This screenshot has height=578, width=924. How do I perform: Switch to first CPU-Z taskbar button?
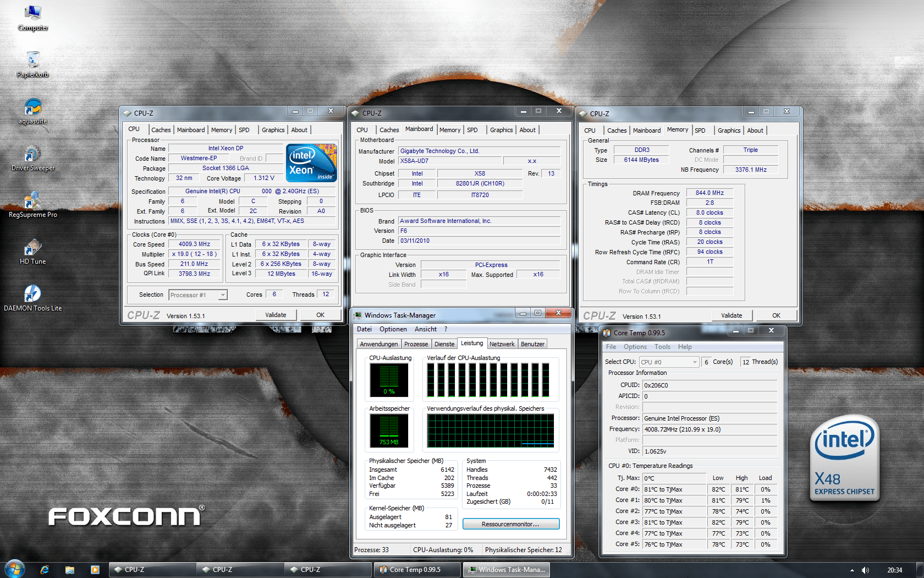(x=153, y=570)
